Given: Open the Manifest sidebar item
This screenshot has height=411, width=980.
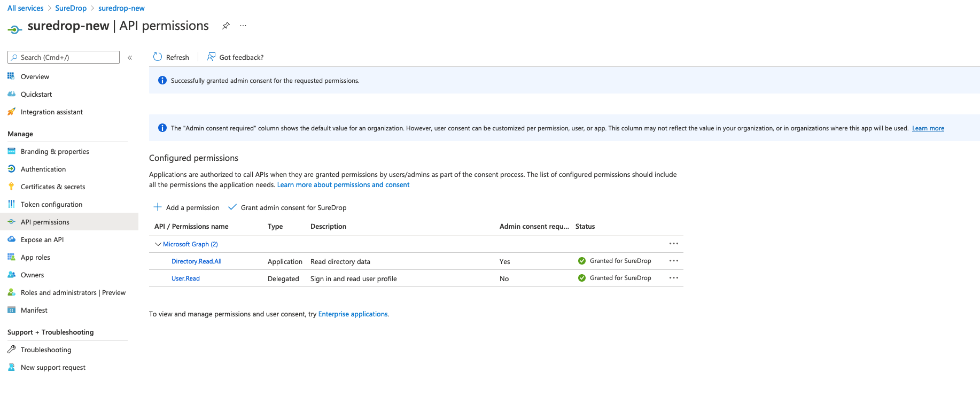Looking at the screenshot, I should pyautogui.click(x=34, y=310).
